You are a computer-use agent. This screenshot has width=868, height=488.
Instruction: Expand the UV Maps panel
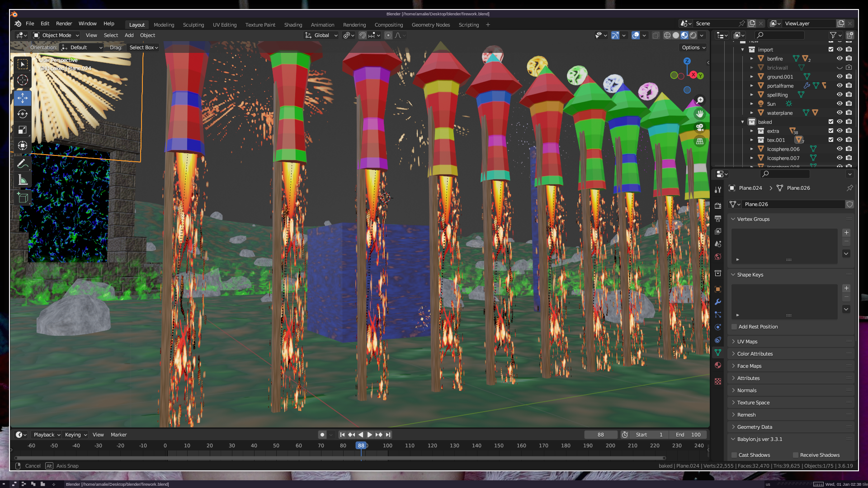click(x=747, y=342)
